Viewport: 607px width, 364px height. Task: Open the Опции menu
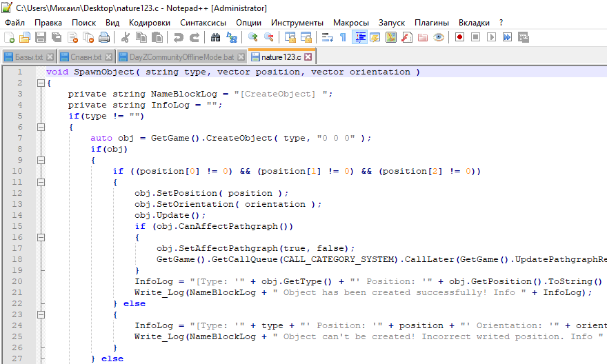pos(248,23)
